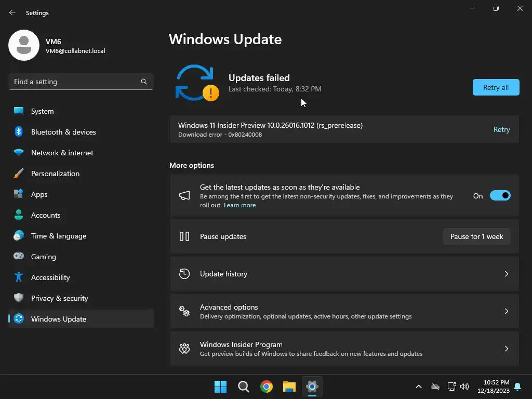This screenshot has width=532, height=399.
Task: Click the System monitor icon in sidebar
Action: 19,111
